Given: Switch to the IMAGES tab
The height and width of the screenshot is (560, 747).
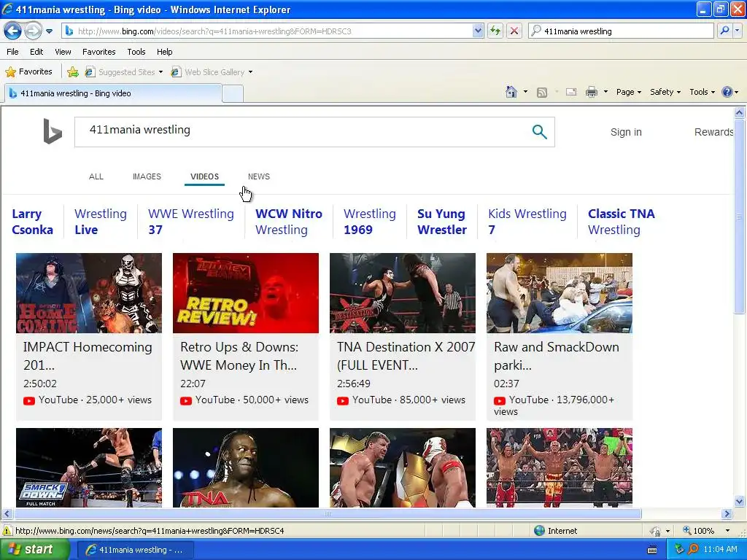Looking at the screenshot, I should pyautogui.click(x=147, y=176).
